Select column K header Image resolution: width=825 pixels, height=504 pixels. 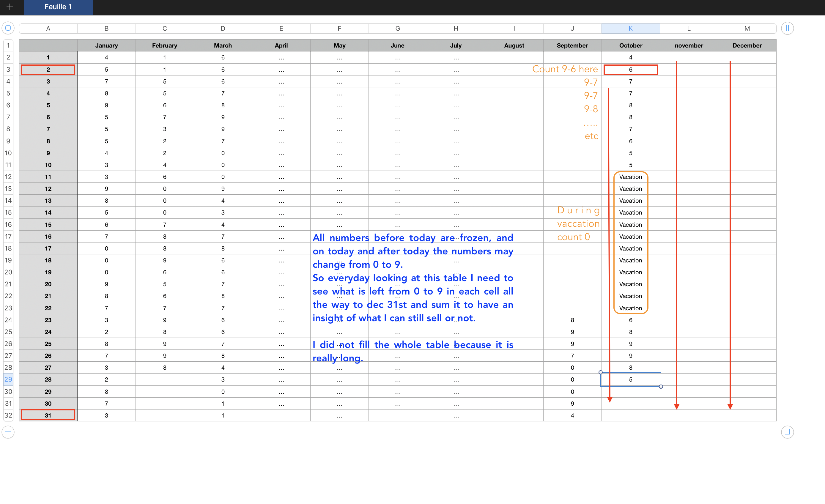[x=630, y=29]
